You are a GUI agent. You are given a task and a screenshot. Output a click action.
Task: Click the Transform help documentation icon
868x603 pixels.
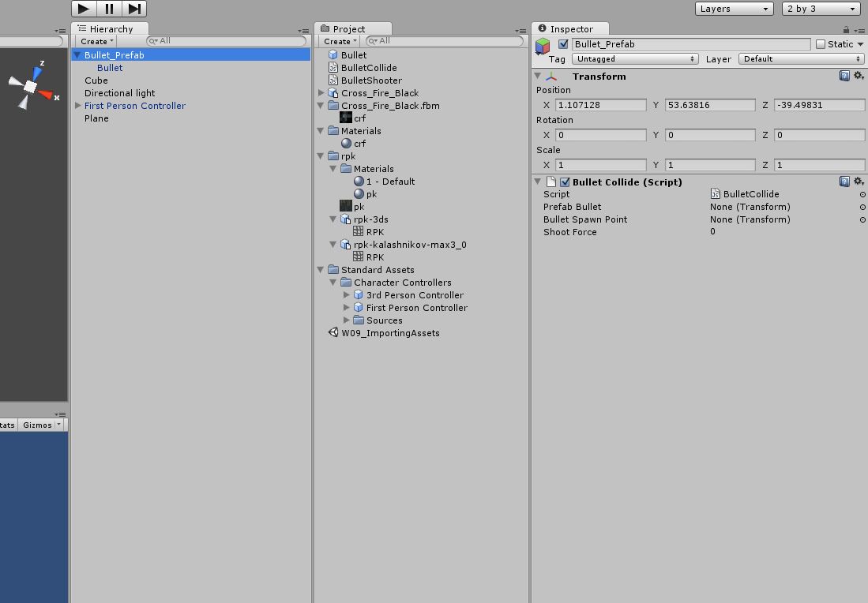point(845,76)
